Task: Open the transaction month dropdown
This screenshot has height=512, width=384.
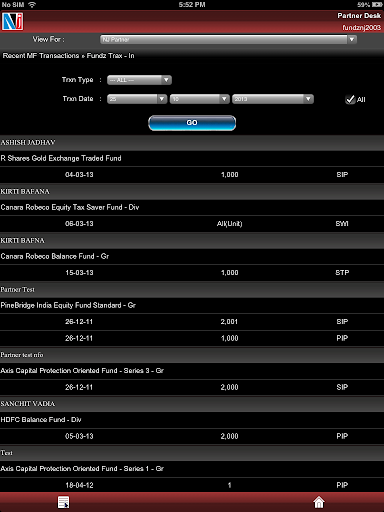Action: (200, 99)
